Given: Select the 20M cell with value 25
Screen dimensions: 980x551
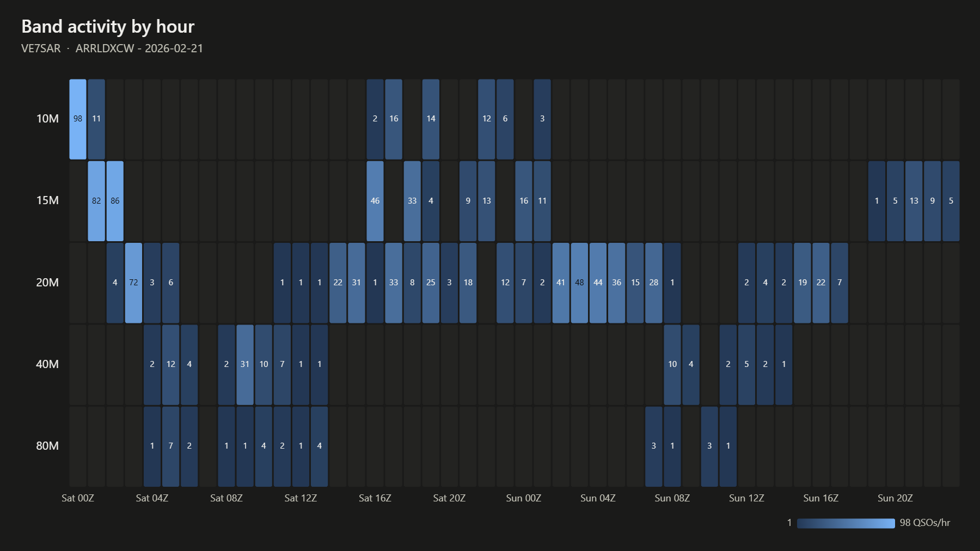Looking at the screenshot, I should (431, 283).
